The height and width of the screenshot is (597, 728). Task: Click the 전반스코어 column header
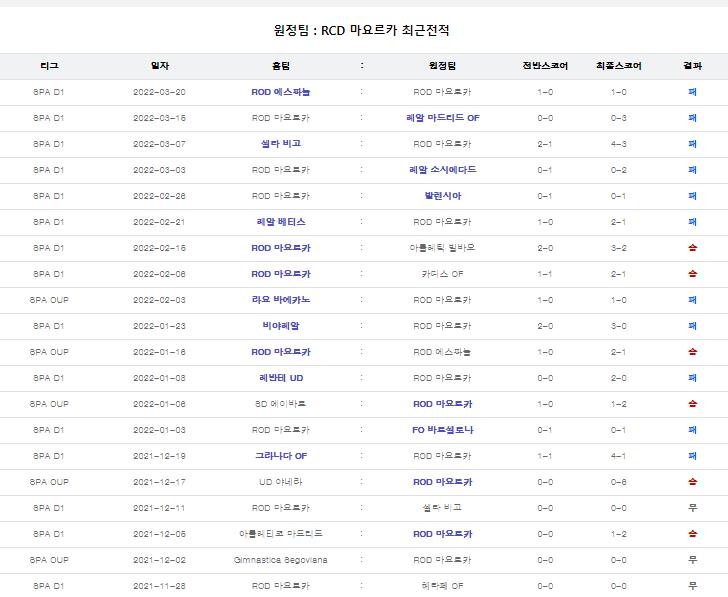pos(545,66)
